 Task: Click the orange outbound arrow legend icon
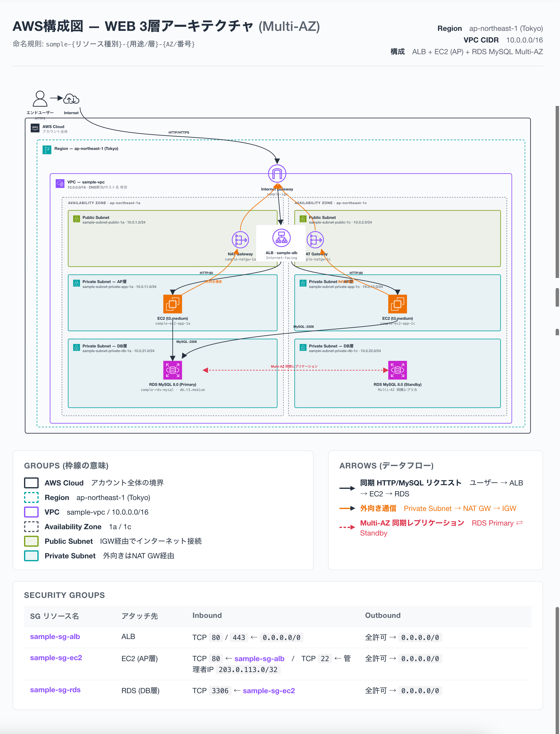347,508
